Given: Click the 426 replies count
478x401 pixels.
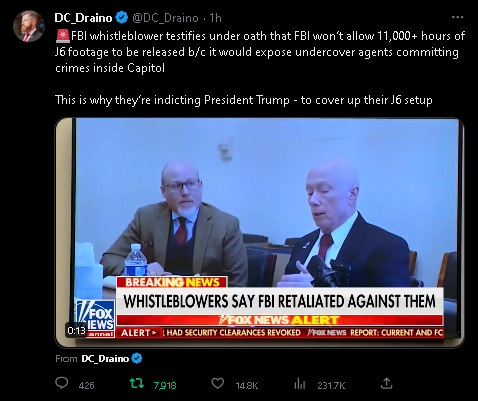Looking at the screenshot, I should click(x=86, y=386).
